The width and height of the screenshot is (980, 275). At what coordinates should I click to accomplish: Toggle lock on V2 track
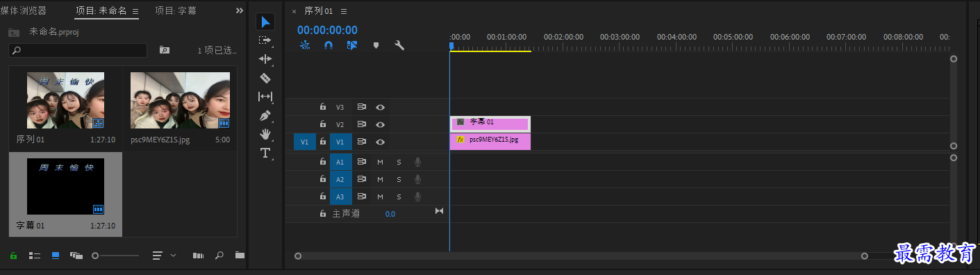[323, 124]
